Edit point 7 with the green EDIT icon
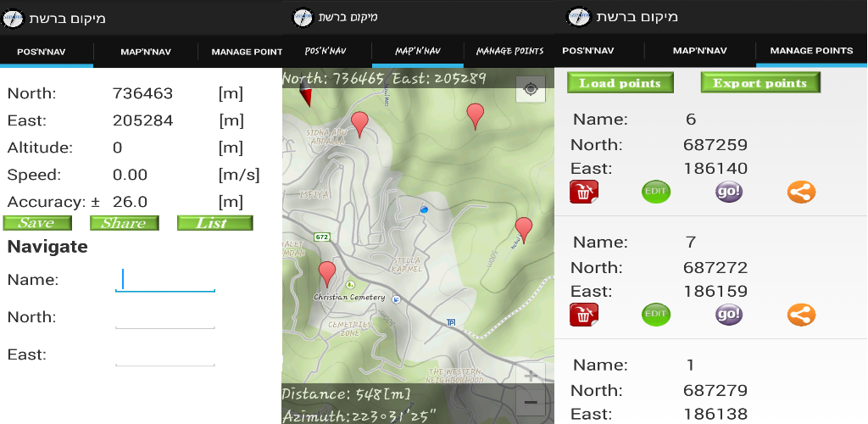Screen dimensions: 868x424 [656, 315]
